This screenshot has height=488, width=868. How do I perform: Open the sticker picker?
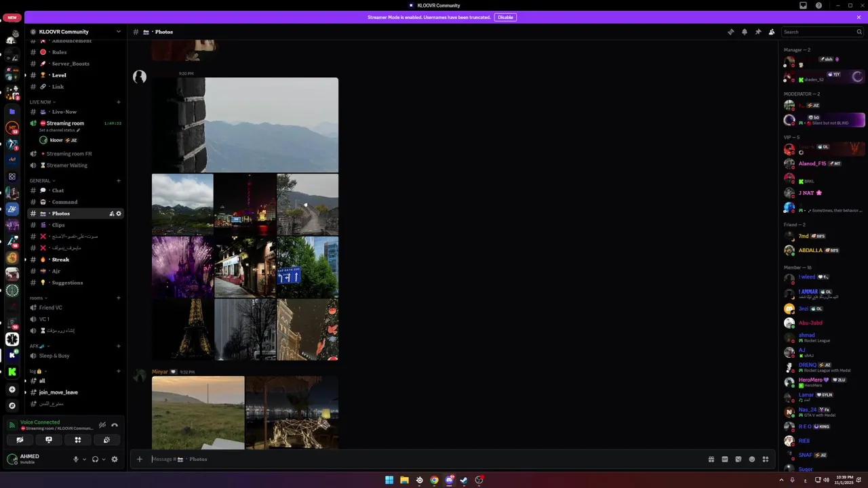(x=738, y=459)
